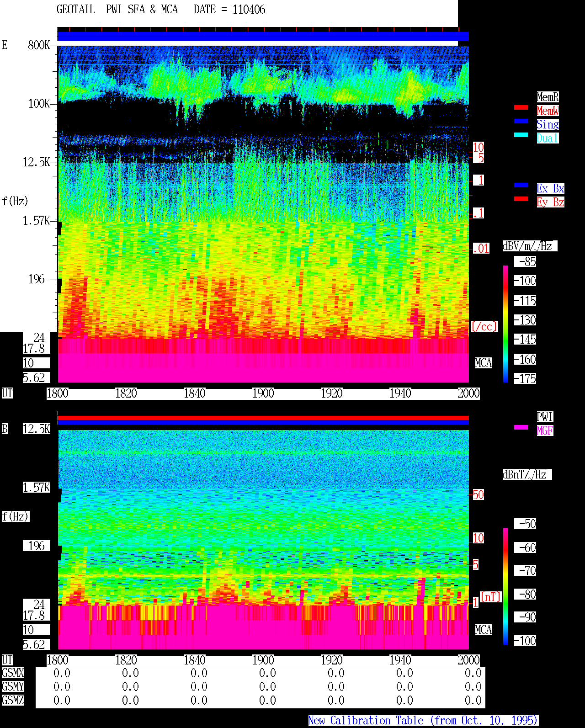Click the [nT] field unit label
This screenshot has height=728, width=585.
(491, 597)
